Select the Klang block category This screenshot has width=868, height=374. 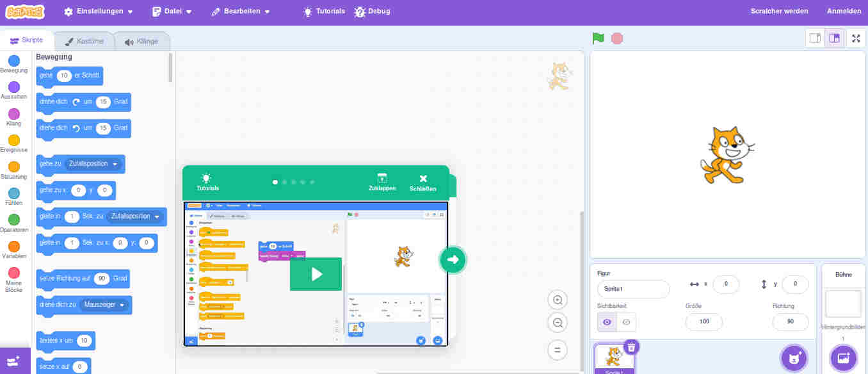[x=13, y=118]
